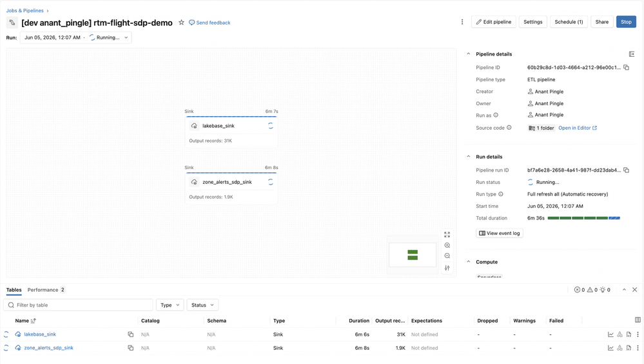The height and width of the screenshot is (364, 644).
Task: Zoom in on the pipeline graph
Action: click(447, 245)
